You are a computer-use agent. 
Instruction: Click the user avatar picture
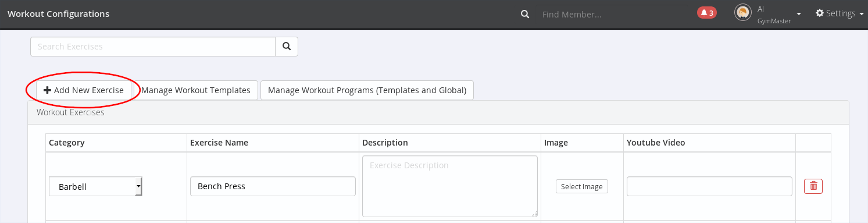(742, 13)
